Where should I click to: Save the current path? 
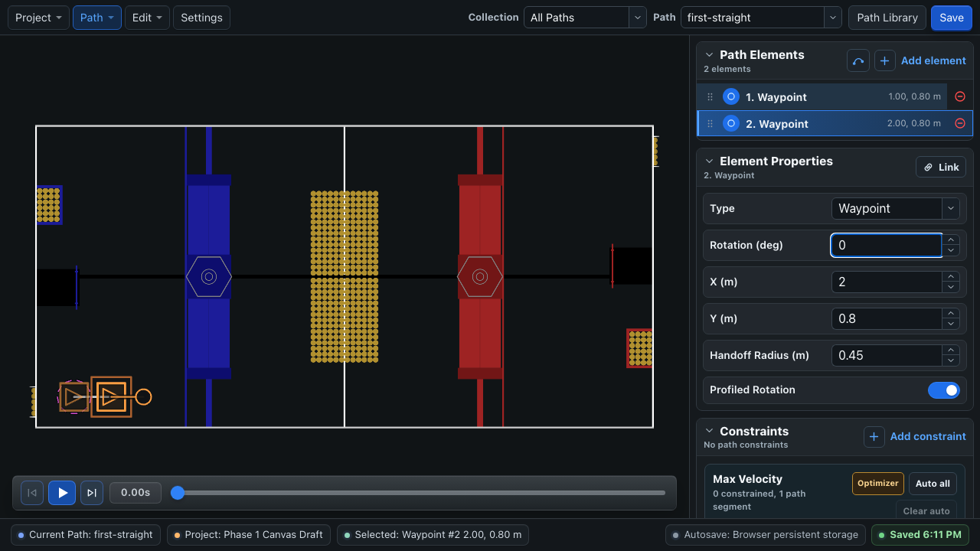tap(952, 18)
